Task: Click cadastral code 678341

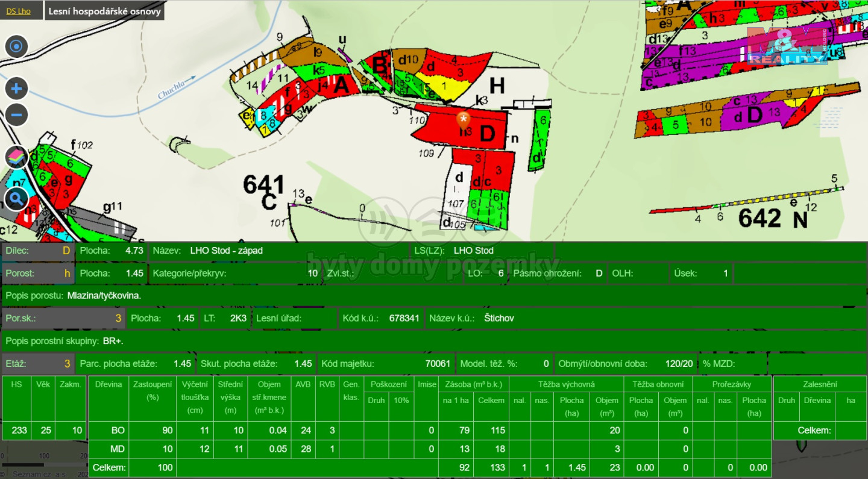Action: point(404,318)
